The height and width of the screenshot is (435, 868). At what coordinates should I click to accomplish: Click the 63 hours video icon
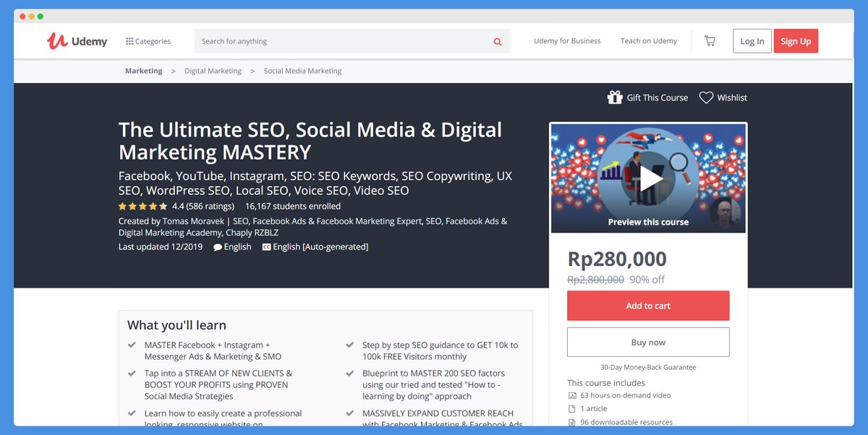point(573,395)
